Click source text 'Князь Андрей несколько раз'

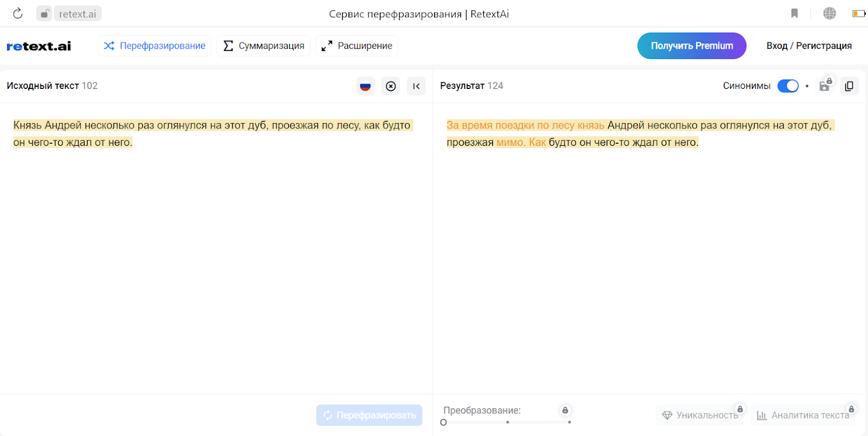(x=84, y=125)
